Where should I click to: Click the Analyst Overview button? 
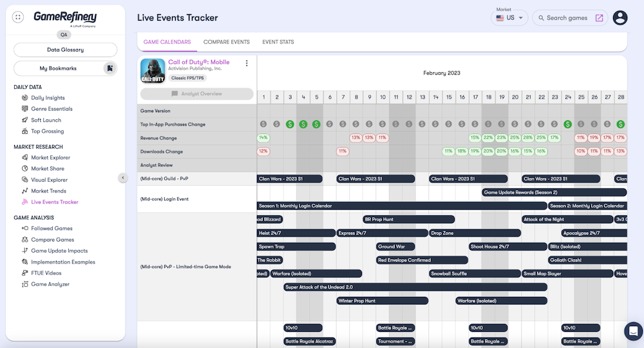tap(196, 93)
